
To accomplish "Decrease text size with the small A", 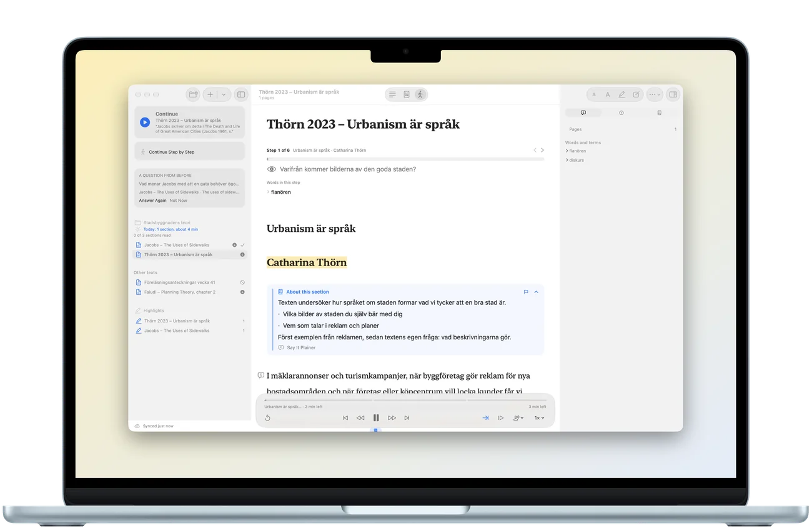I will [x=594, y=95].
